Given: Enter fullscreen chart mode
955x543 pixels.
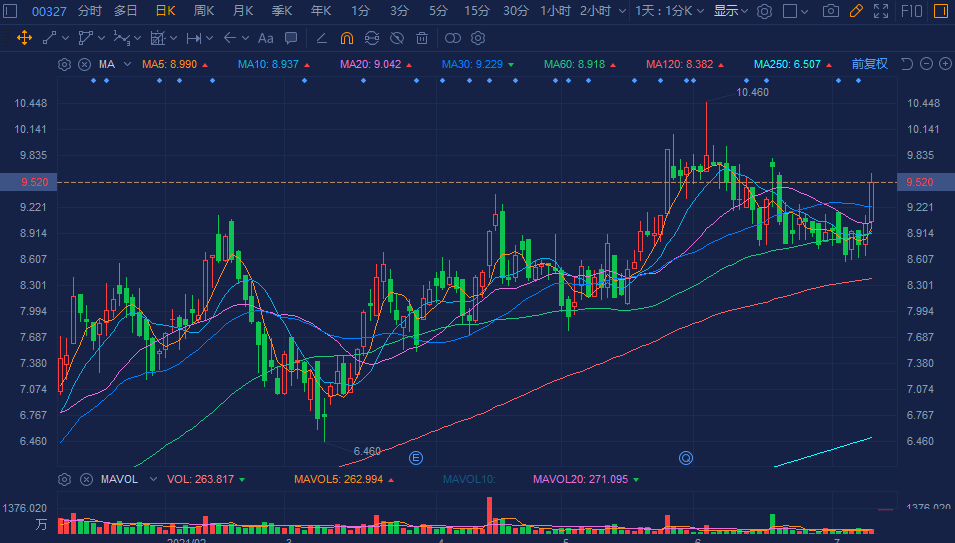Looking at the screenshot, I should pos(880,11).
